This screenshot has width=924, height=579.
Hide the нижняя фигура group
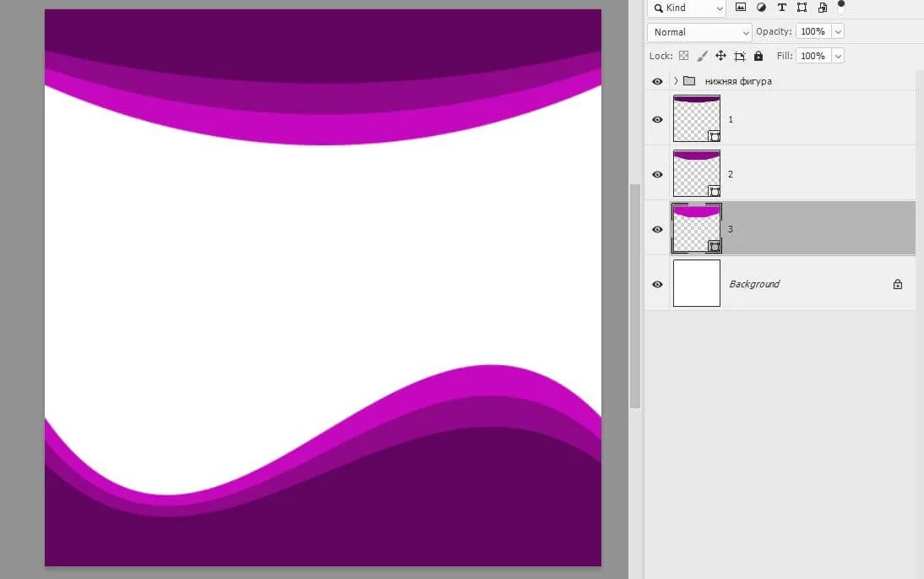(658, 81)
